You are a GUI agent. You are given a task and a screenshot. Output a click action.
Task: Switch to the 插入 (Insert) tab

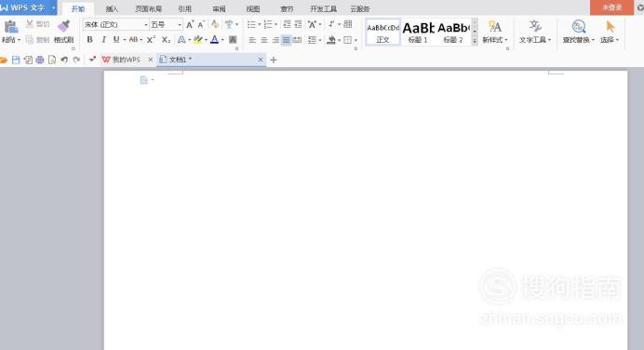tap(112, 8)
